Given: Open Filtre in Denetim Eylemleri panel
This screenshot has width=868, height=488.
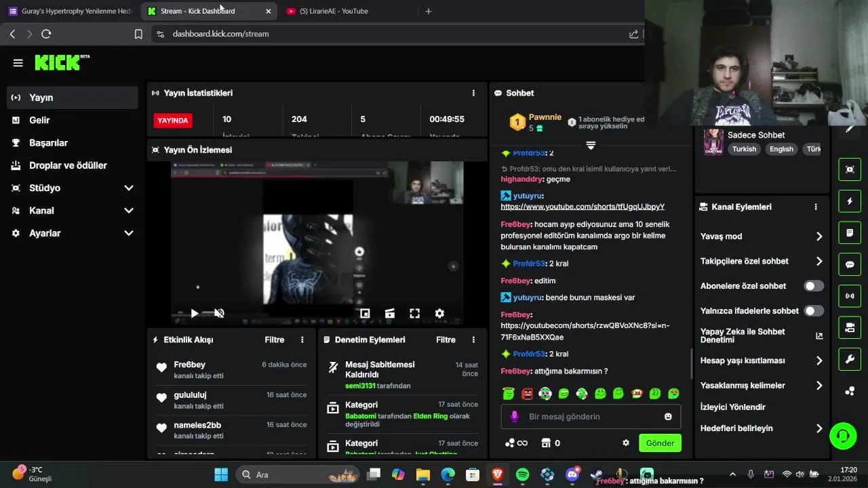Looking at the screenshot, I should (446, 340).
